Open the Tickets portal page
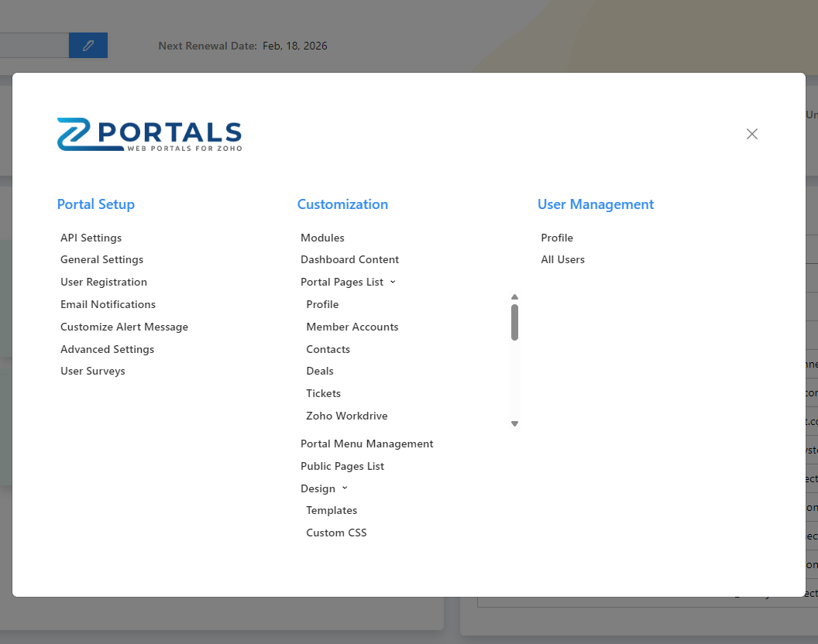818x644 pixels. pyautogui.click(x=323, y=393)
